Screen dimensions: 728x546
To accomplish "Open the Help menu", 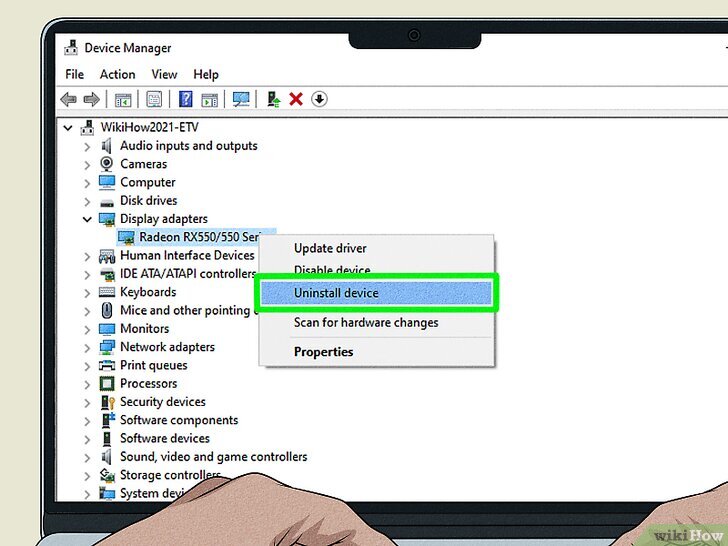I will point(206,74).
